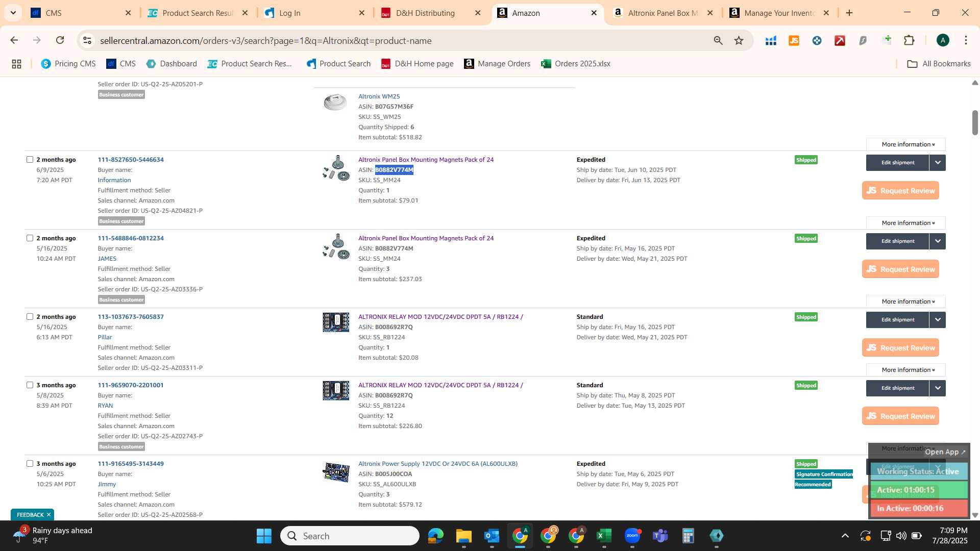Click Request Review for order 111-8527650-5446634
The height and width of the screenshot is (551, 980).
pos(900,191)
